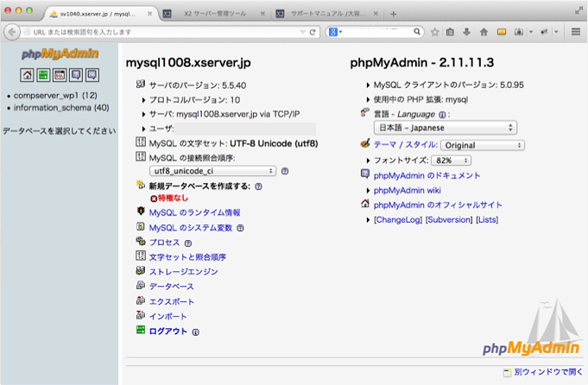Click help icon beside プロセス
The height and width of the screenshot is (385, 588).
(188, 243)
